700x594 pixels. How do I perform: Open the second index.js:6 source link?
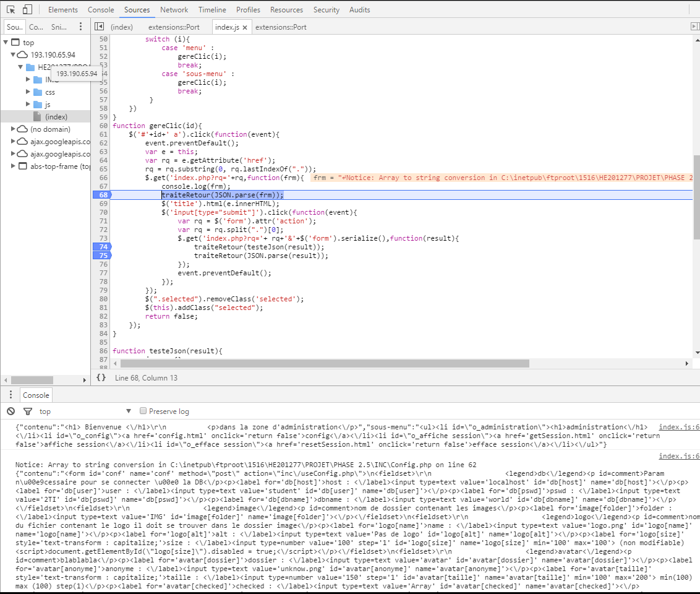[x=679, y=456]
